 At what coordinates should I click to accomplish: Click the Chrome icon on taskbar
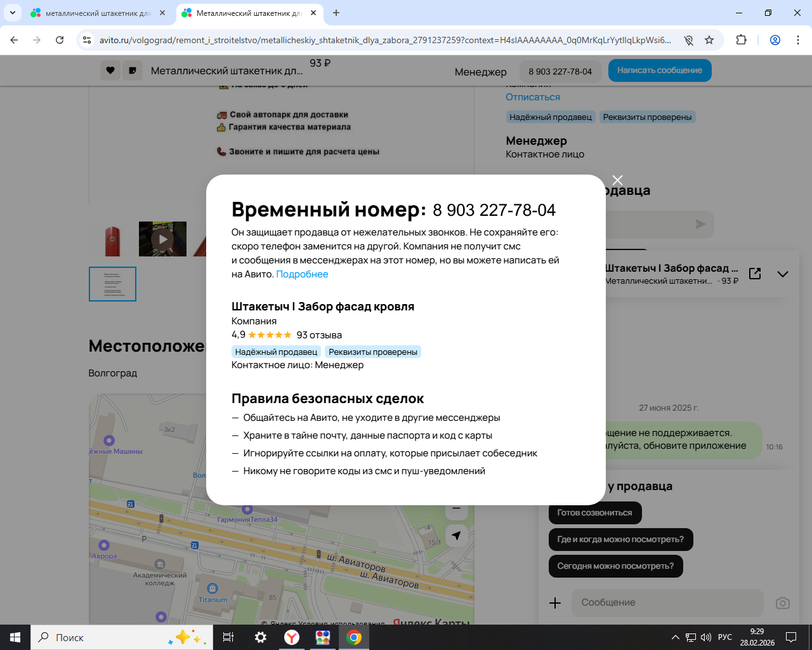click(x=354, y=637)
